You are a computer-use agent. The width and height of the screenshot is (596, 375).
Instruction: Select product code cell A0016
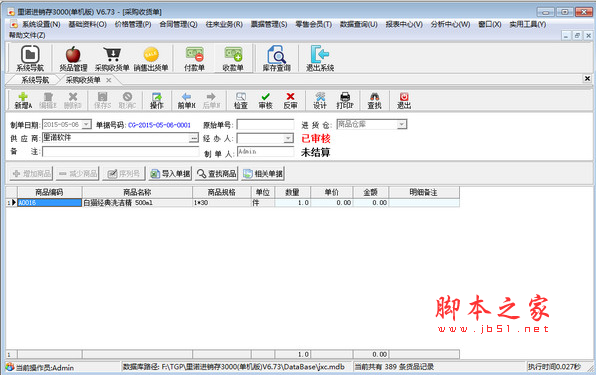click(x=49, y=203)
